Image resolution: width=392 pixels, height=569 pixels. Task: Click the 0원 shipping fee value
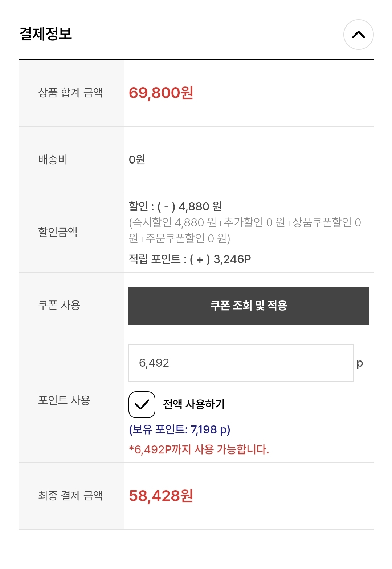pos(137,160)
